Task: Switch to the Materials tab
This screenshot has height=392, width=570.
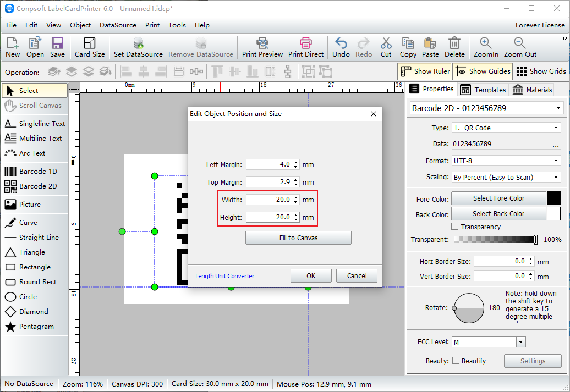Action: click(x=532, y=90)
